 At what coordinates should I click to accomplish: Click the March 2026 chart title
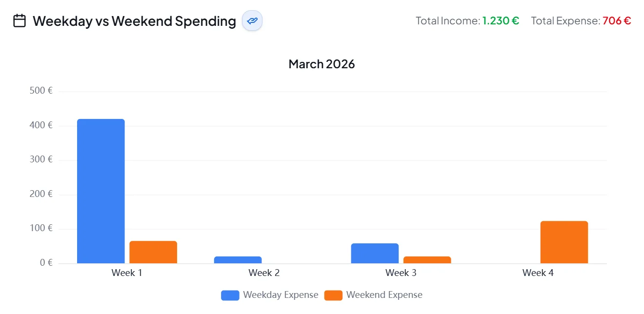322,63
